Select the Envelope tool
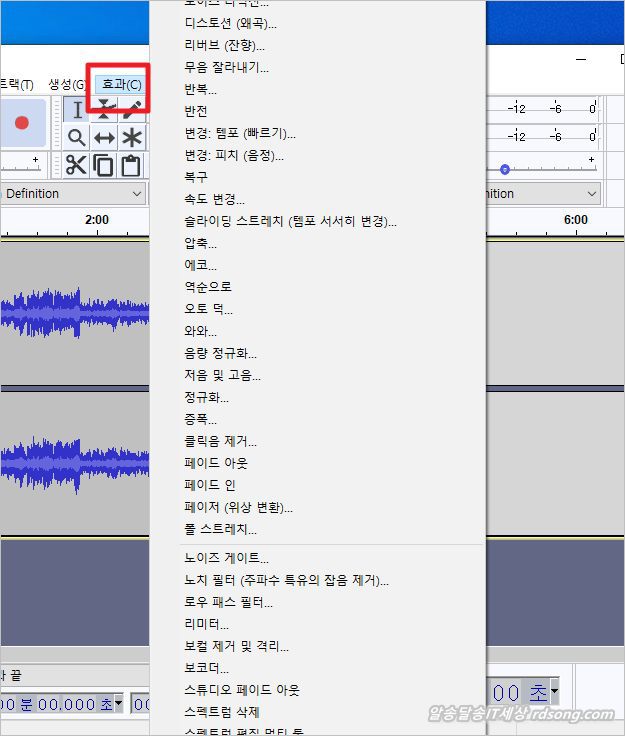Image resolution: width=625 pixels, height=736 pixels. [x=104, y=110]
